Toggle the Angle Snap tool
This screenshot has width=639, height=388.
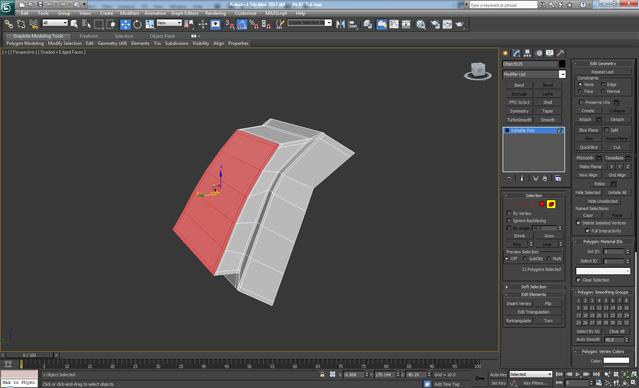point(242,24)
